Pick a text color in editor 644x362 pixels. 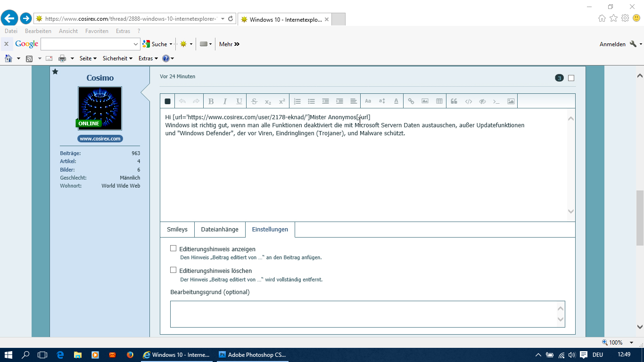[x=396, y=101]
